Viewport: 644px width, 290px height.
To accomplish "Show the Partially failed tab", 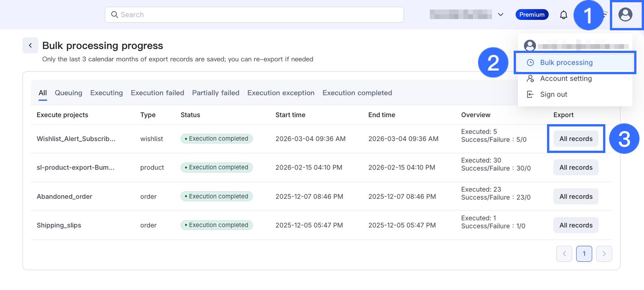I will (216, 93).
